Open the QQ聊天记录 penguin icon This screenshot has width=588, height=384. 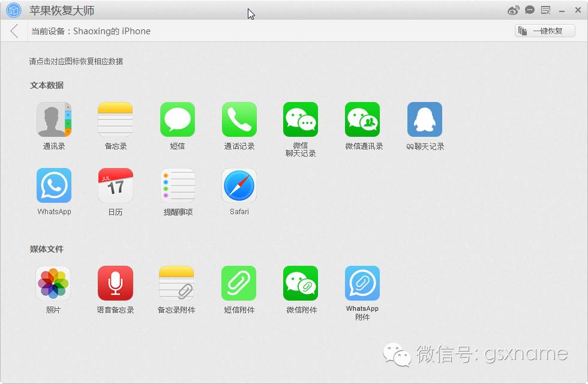(x=425, y=119)
